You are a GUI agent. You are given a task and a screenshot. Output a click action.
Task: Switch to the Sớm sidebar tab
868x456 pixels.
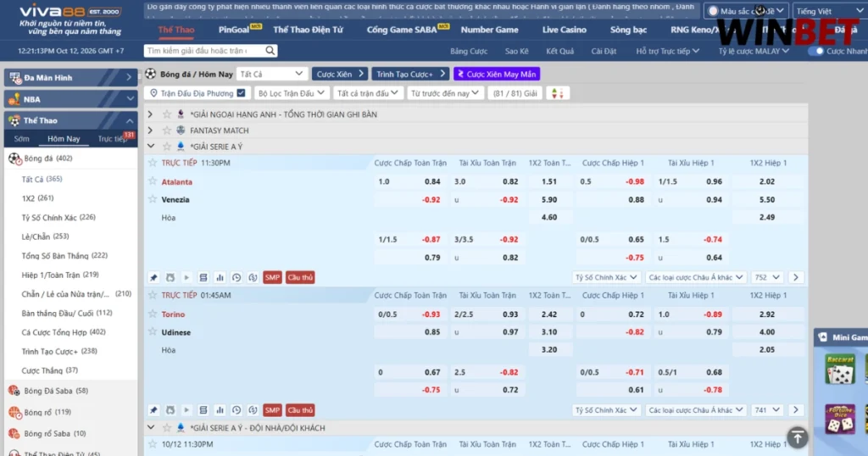point(21,139)
